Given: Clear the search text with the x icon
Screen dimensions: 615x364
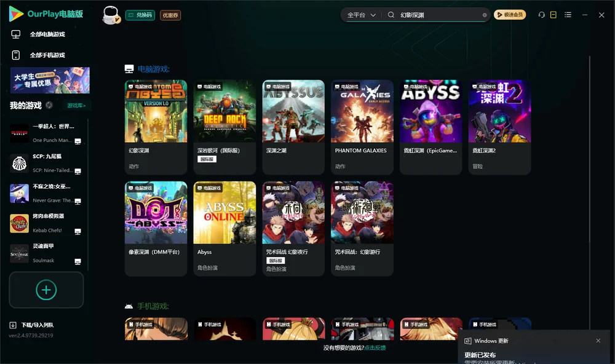Looking at the screenshot, I should [485, 15].
